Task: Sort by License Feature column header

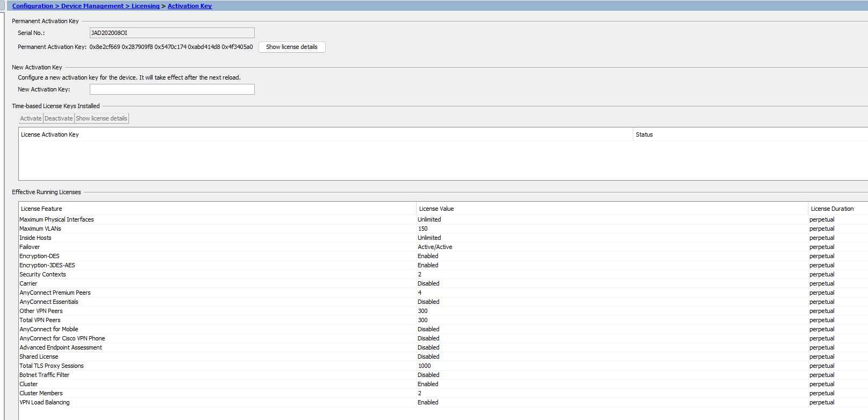Action: [x=217, y=209]
